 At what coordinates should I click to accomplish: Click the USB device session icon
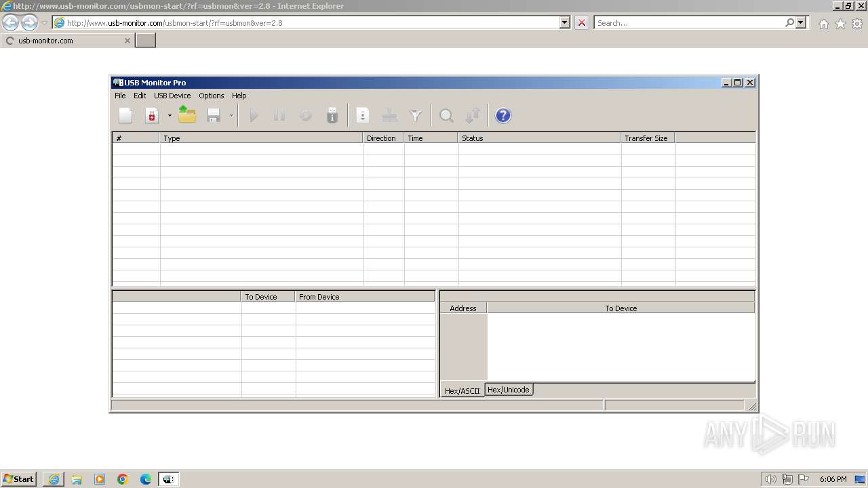(x=152, y=116)
